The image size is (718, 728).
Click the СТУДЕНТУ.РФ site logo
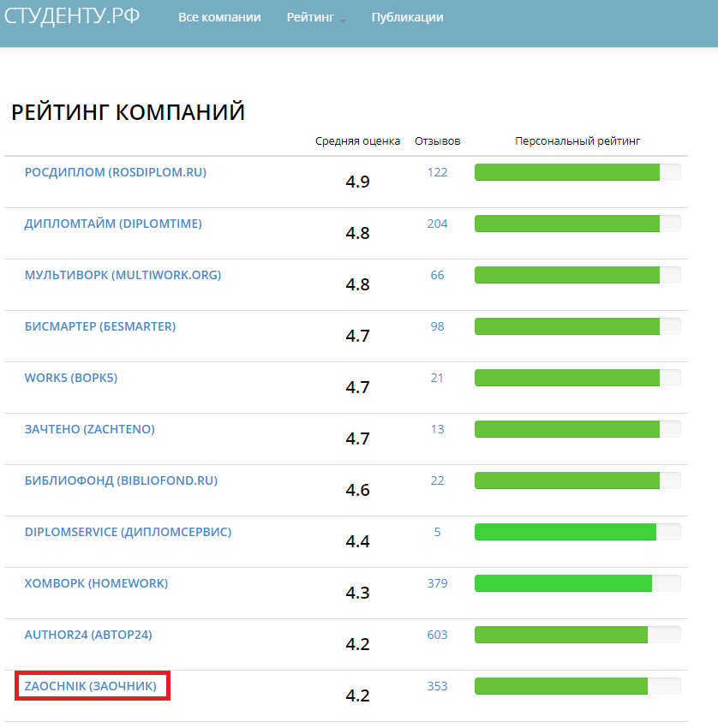pos(72,16)
